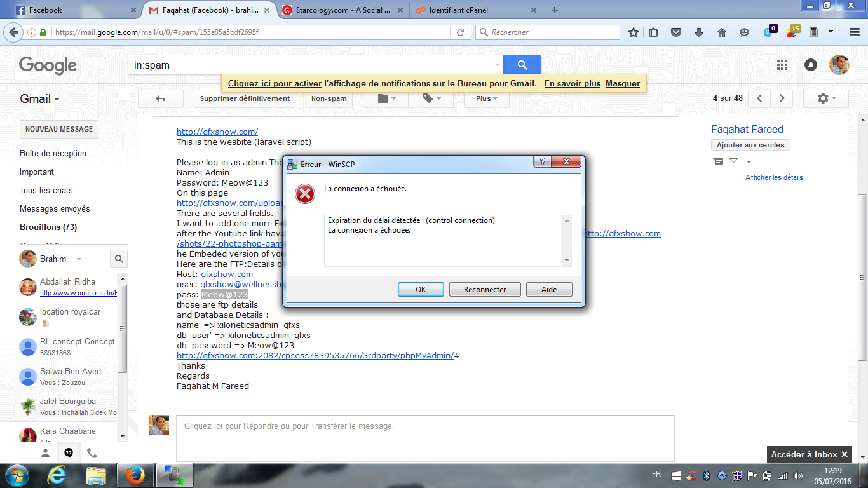
Task: Click the phpMyAdmin URL link in the email
Action: 315,355
